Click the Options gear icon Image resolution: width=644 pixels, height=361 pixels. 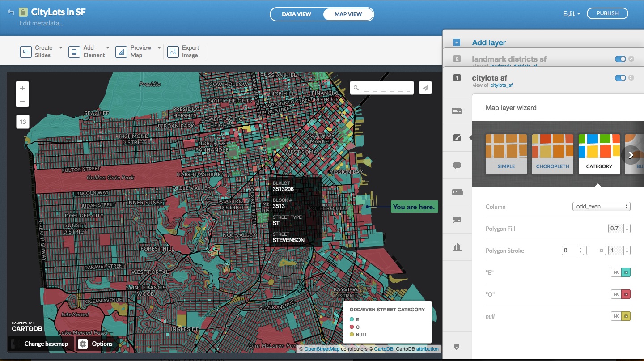click(83, 344)
